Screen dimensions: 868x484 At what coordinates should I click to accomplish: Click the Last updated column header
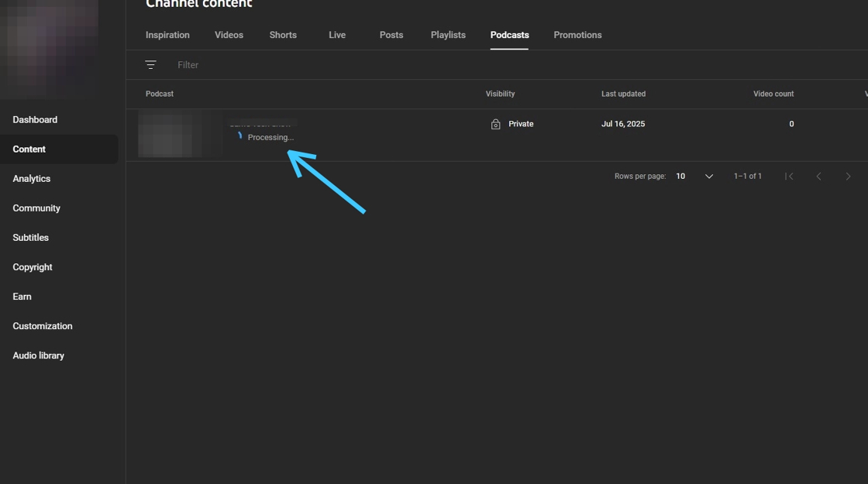coord(623,94)
